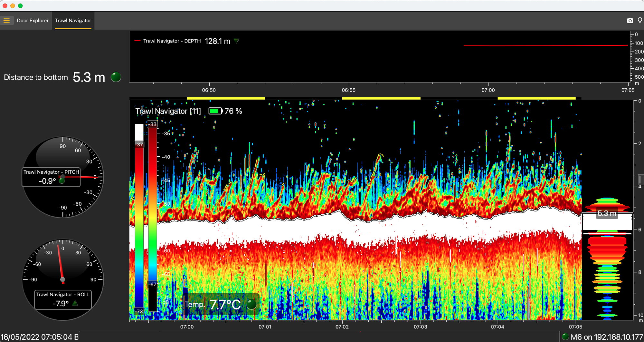
Task: Click the green M6 connection status light
Action: pyautogui.click(x=565, y=337)
